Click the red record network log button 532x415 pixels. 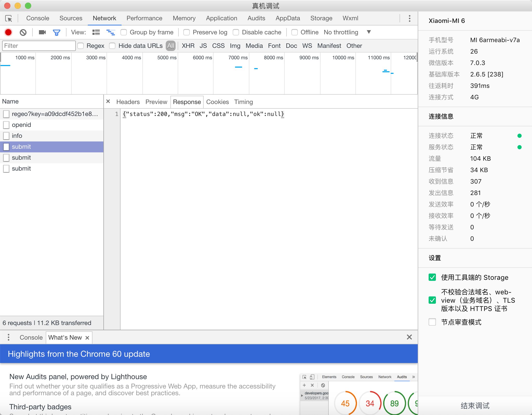[8, 32]
